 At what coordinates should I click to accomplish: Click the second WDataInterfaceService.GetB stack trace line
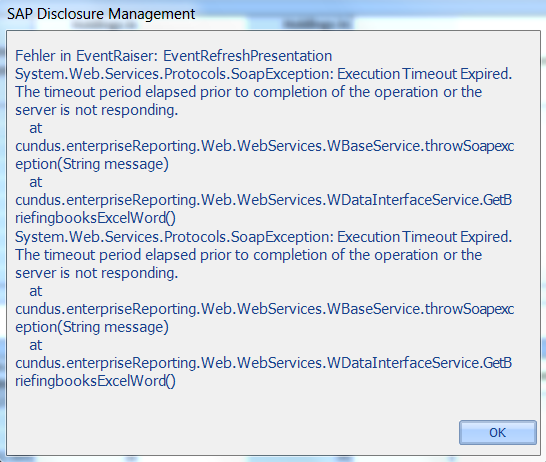pos(264,363)
